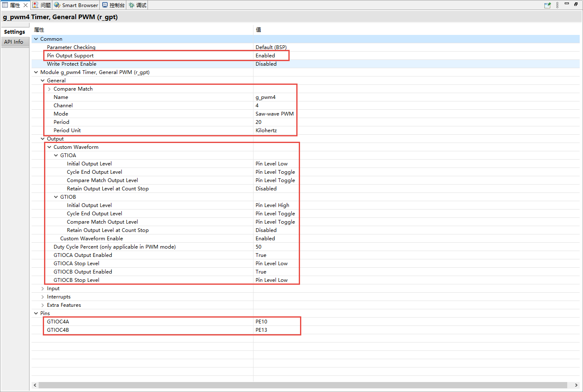Image resolution: width=583 pixels, height=392 pixels.
Task: Select the GTIOC4A pin label
Action: tap(58, 322)
